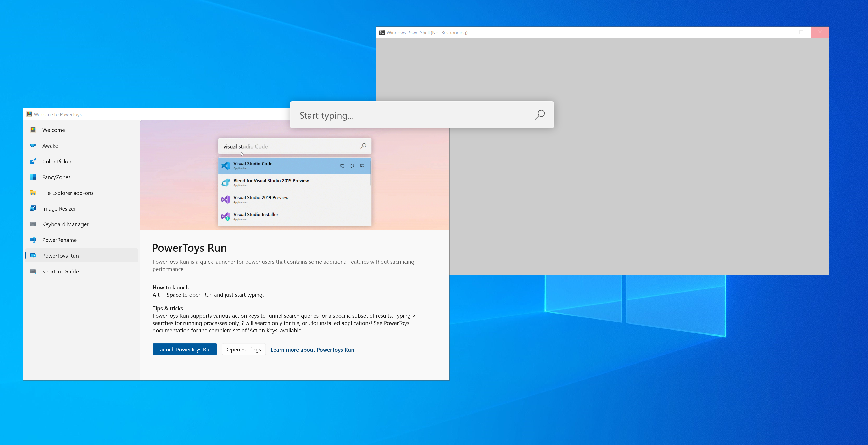Focus the Start typing search field
This screenshot has height=445, width=868.
pyautogui.click(x=411, y=115)
